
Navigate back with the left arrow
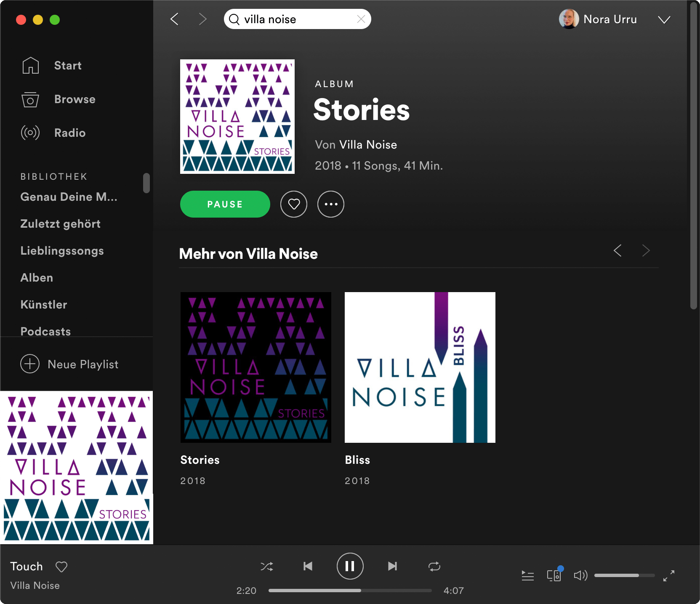point(174,19)
